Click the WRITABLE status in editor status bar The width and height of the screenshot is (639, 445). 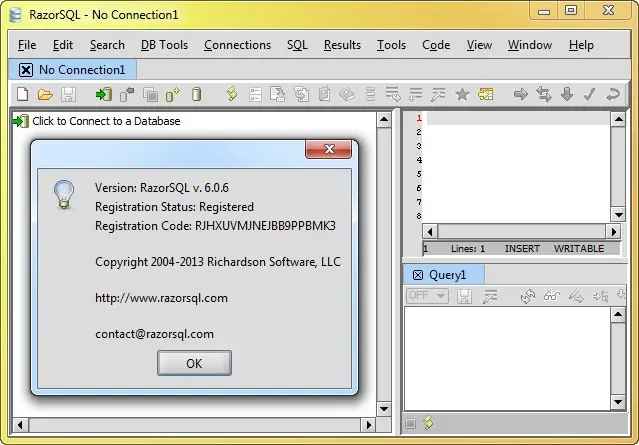tap(579, 249)
